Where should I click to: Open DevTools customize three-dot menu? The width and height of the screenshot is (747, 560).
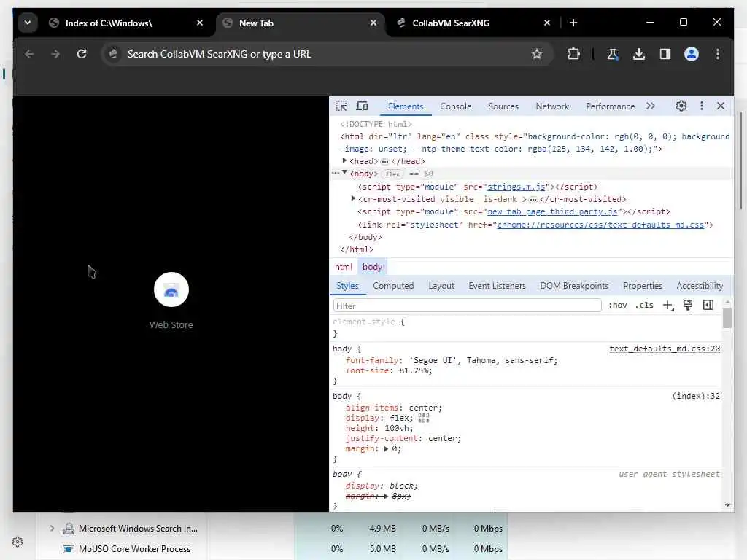tap(701, 106)
